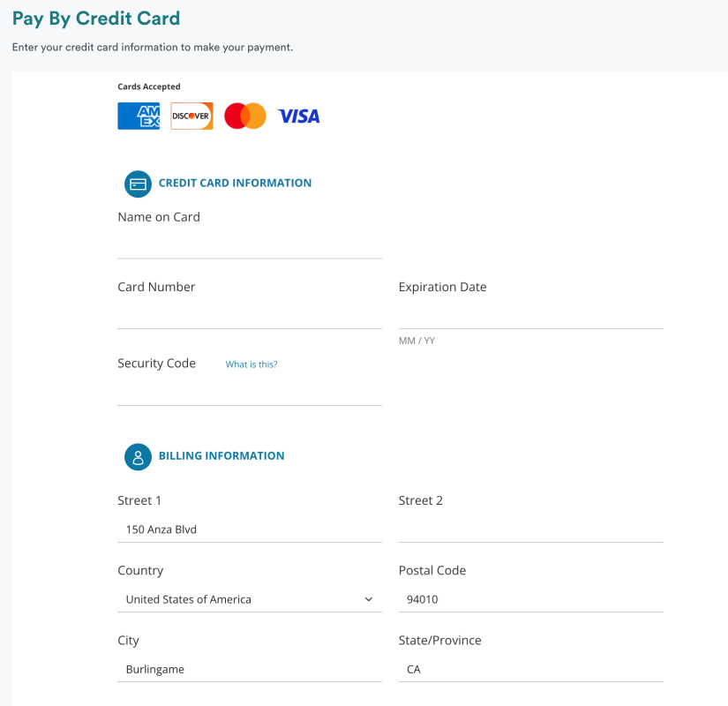Viewport: 728px width, 706px height.
Task: Click the empty Street 2 field
Action: point(530,529)
